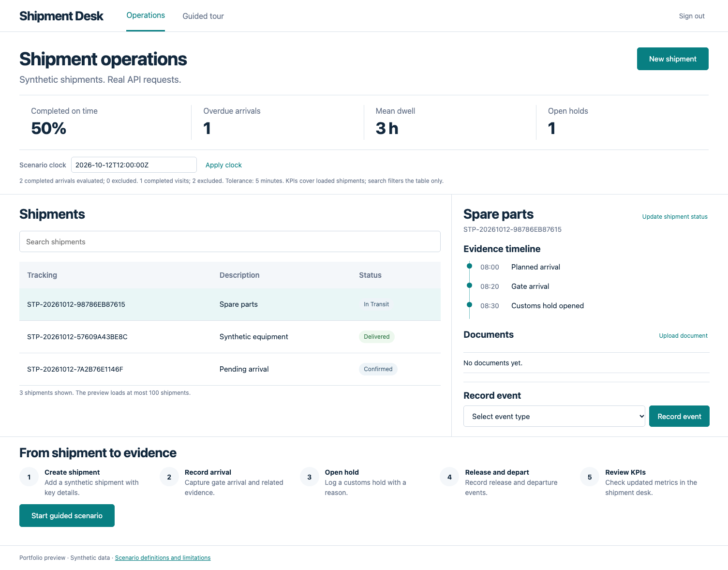Click the Planned arrival timeline entry
Screen dimensions: 728x570
click(x=535, y=267)
